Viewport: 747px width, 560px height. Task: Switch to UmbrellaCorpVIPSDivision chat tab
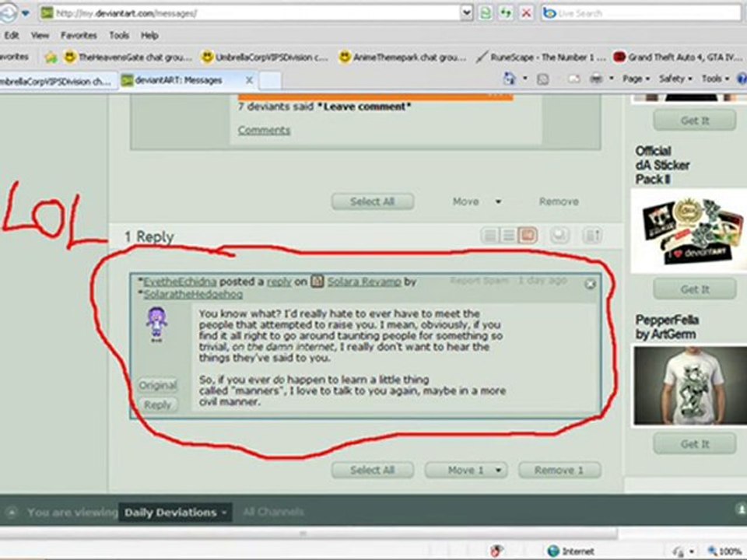click(x=57, y=81)
